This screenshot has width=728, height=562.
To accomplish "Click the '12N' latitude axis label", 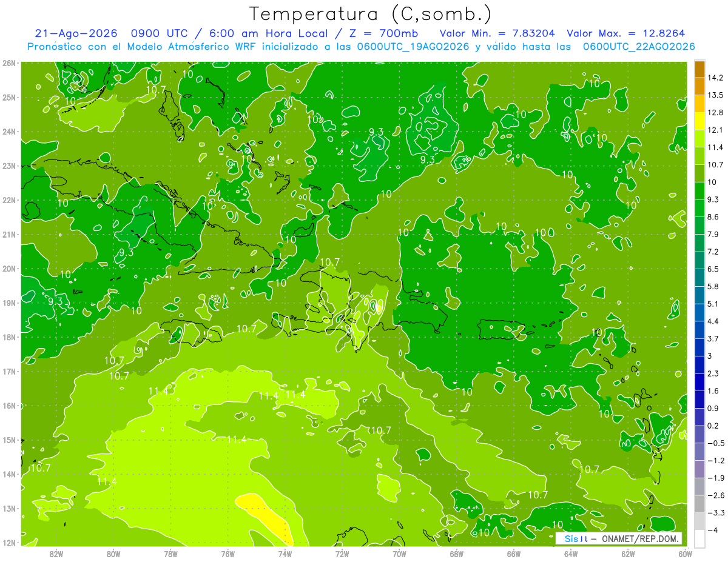I will click(x=9, y=542).
